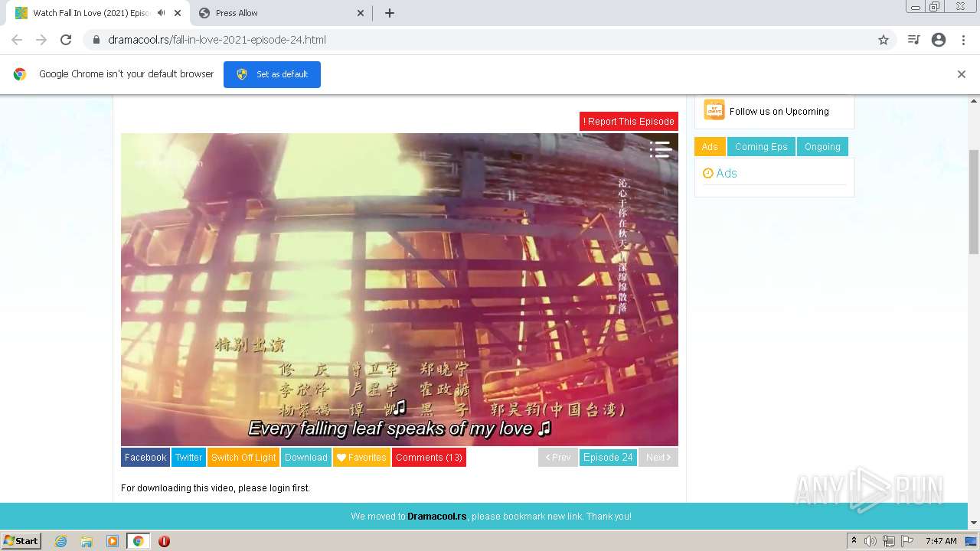This screenshot has width=980, height=551.
Task: Click the Upcoming logo icon
Action: [x=714, y=110]
